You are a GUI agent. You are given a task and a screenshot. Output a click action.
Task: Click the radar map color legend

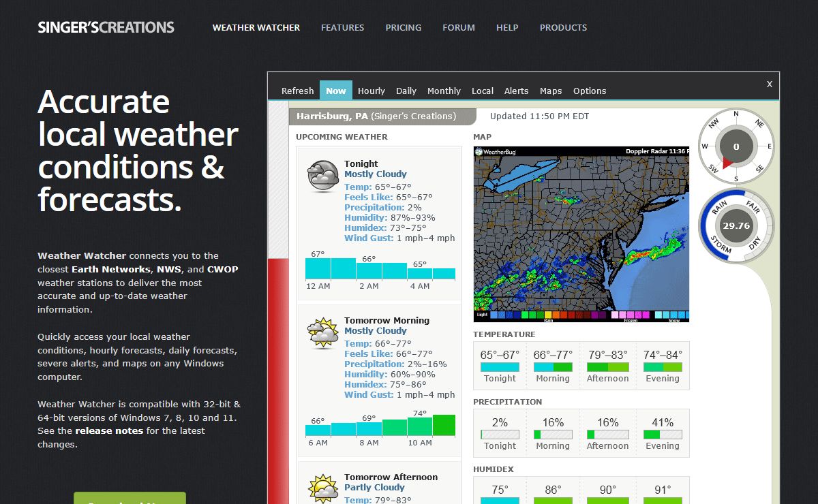581,315
